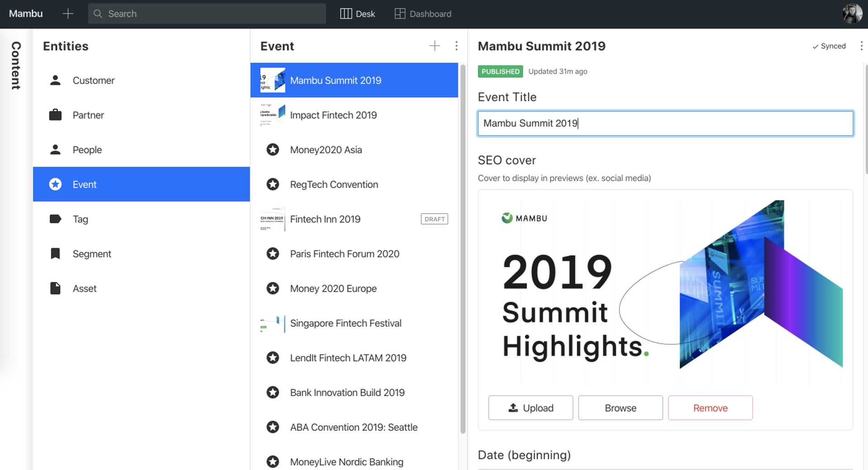Open the user avatar menu
The image size is (868, 470).
852,14
